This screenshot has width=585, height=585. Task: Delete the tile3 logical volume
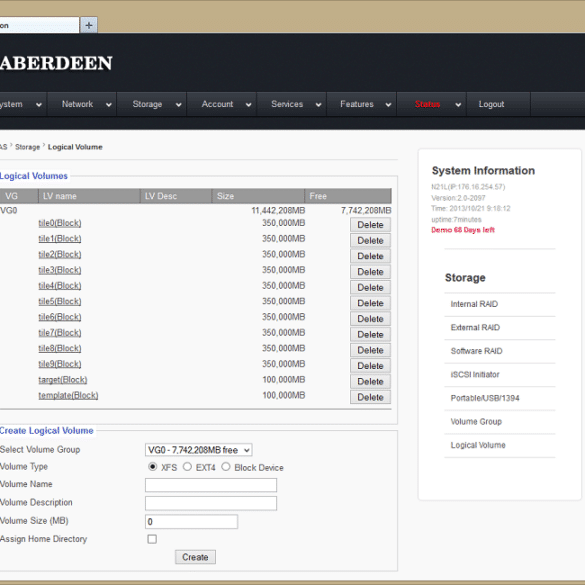(x=370, y=272)
